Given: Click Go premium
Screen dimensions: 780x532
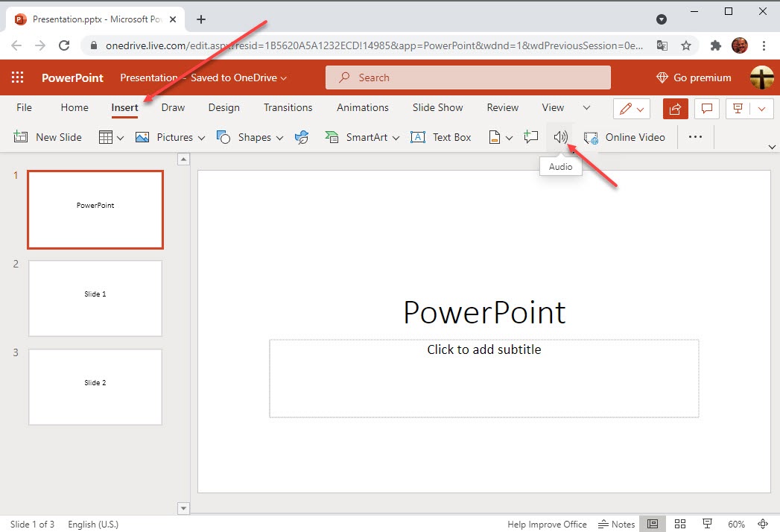Looking at the screenshot, I should (694, 77).
